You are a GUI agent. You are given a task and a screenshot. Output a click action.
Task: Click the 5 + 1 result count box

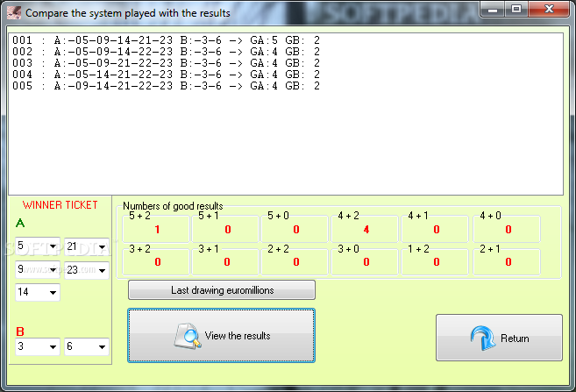225,229
